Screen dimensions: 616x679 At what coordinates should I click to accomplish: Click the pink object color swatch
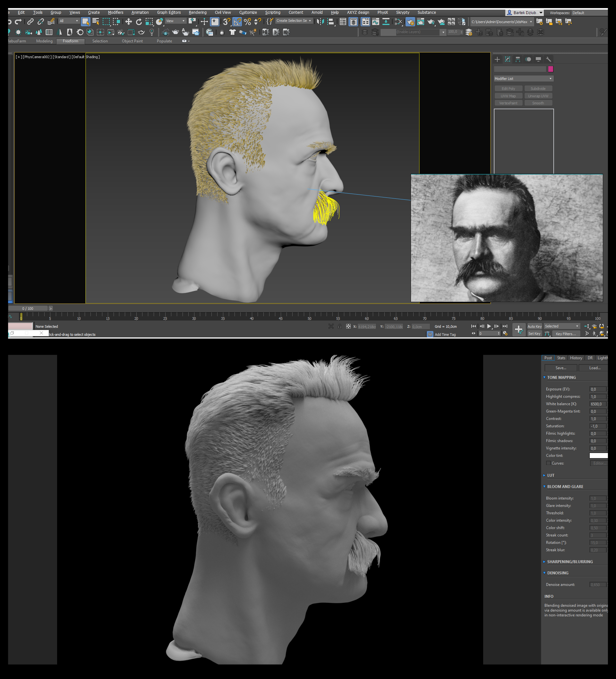coord(551,69)
